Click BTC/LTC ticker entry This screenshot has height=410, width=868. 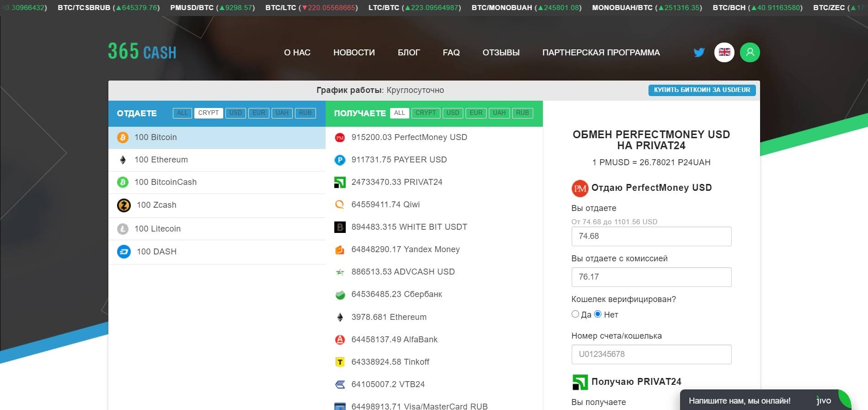(311, 8)
